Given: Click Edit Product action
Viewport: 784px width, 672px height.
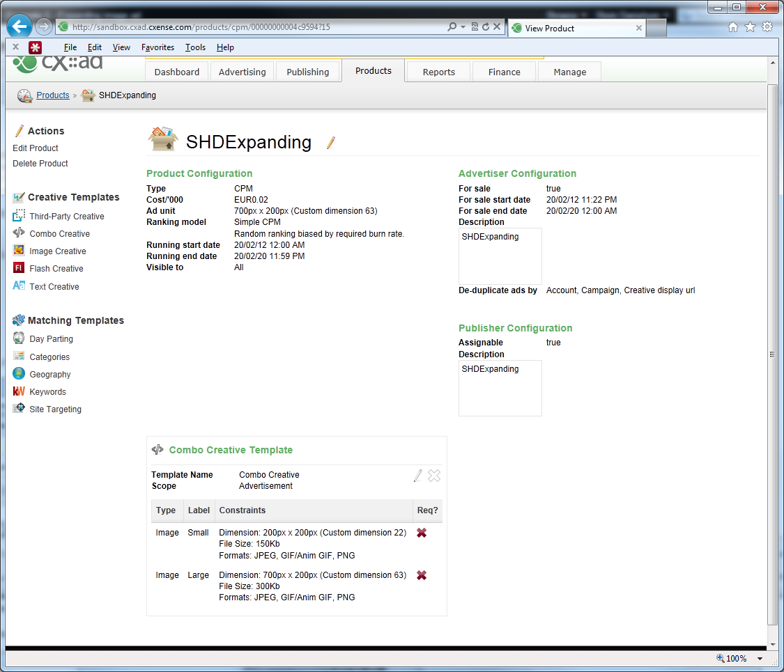Looking at the screenshot, I should tap(35, 148).
